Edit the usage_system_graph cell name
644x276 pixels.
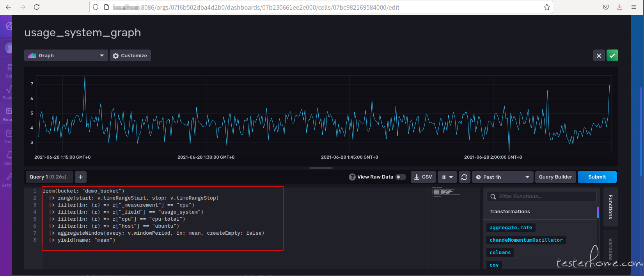click(83, 32)
